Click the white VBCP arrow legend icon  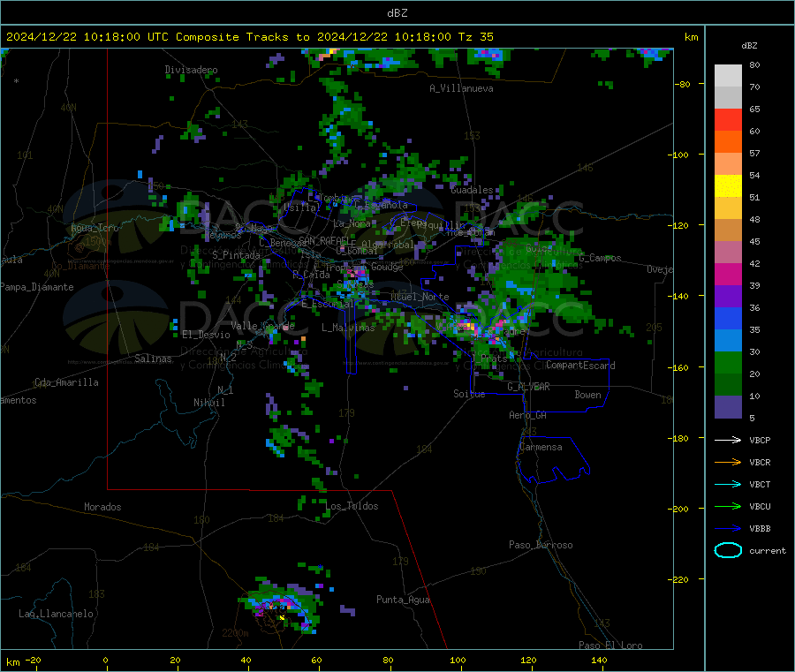728,440
